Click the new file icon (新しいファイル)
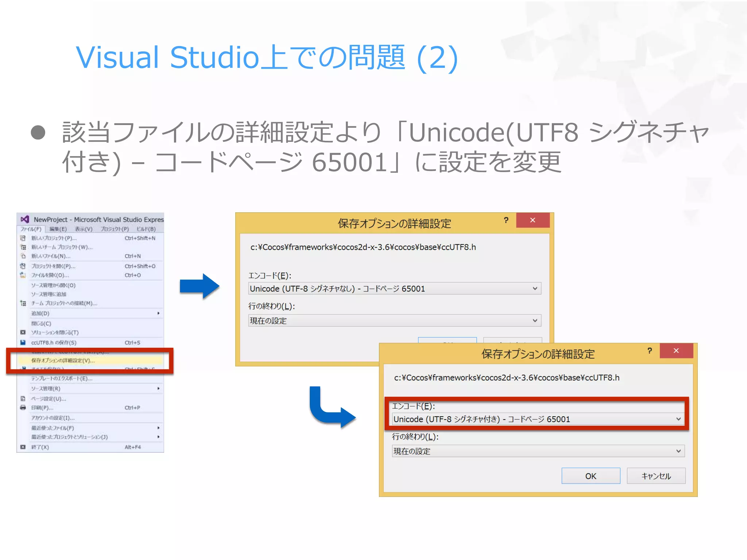The width and height of the screenshot is (747, 560). tap(23, 256)
